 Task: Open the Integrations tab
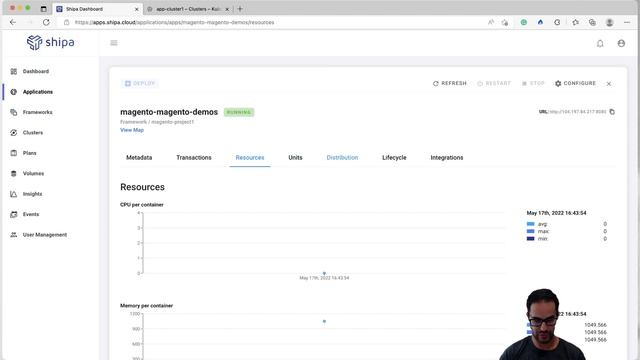point(447,158)
